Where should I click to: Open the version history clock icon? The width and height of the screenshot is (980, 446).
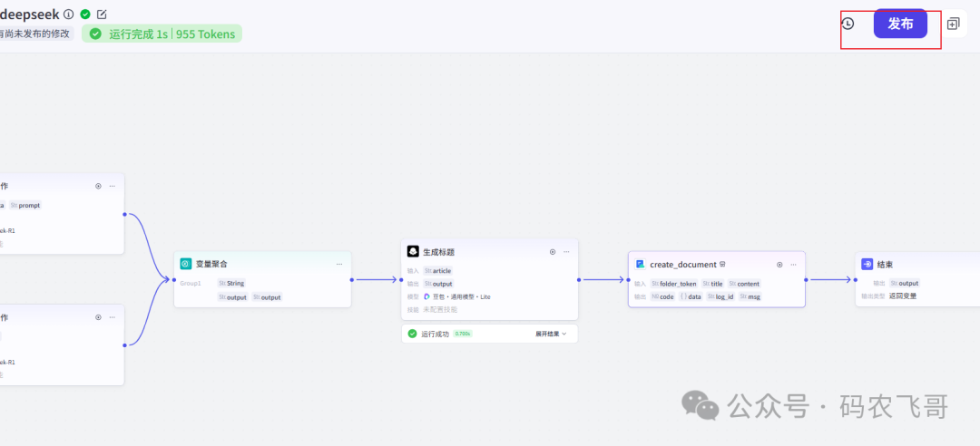pyautogui.click(x=848, y=24)
